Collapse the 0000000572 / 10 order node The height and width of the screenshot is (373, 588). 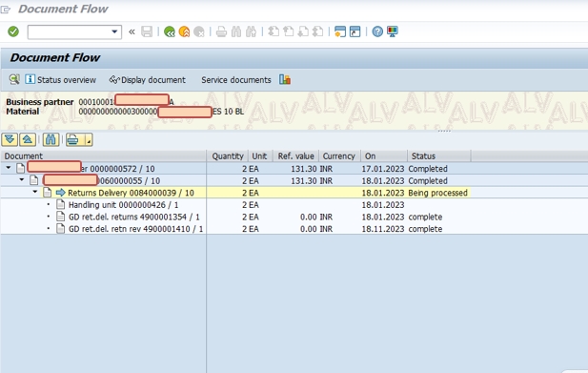point(9,168)
